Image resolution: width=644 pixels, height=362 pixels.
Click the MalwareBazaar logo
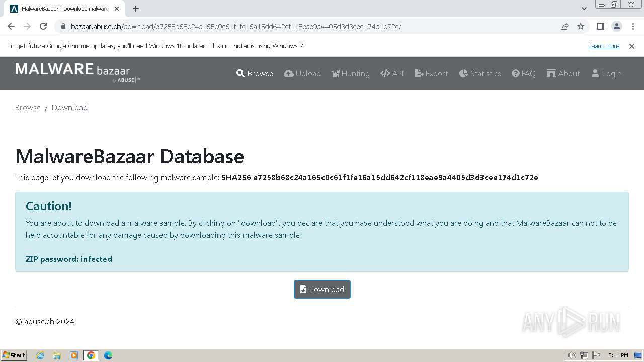[77, 73]
